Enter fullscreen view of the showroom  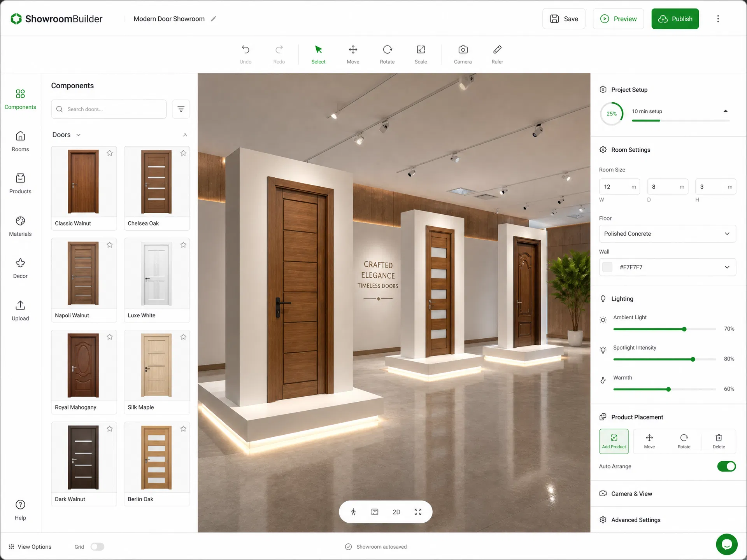[418, 512]
